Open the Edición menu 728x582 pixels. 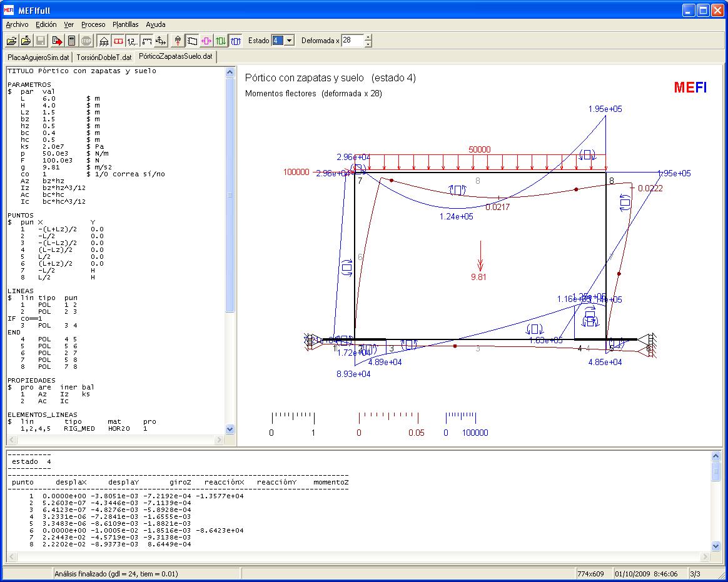(46, 24)
